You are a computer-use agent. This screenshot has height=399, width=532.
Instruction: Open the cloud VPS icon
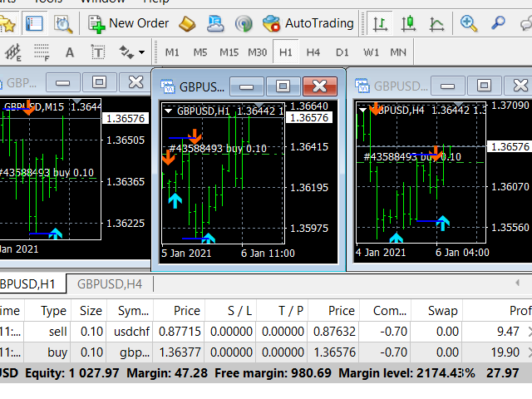[215, 24]
